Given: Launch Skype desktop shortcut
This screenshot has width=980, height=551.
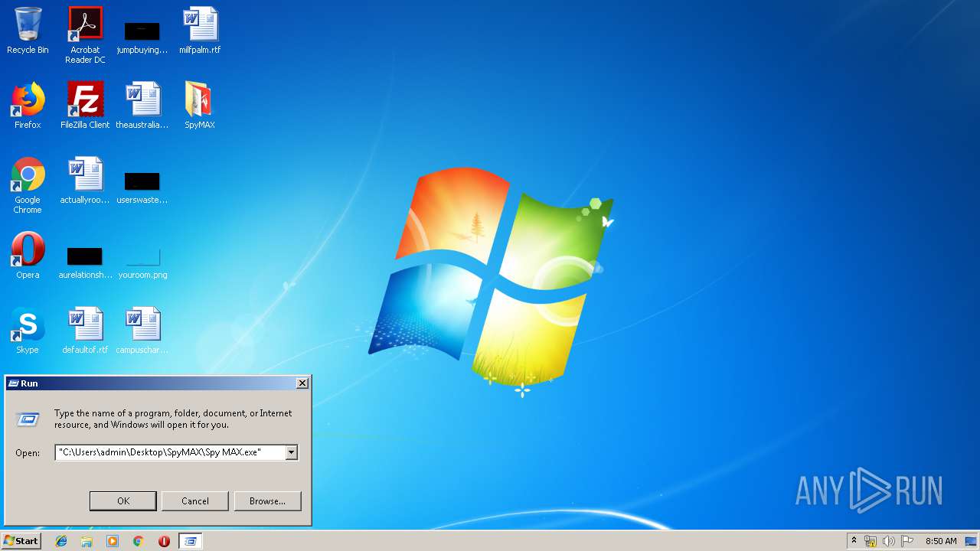Looking at the screenshot, I should pyautogui.click(x=28, y=331).
